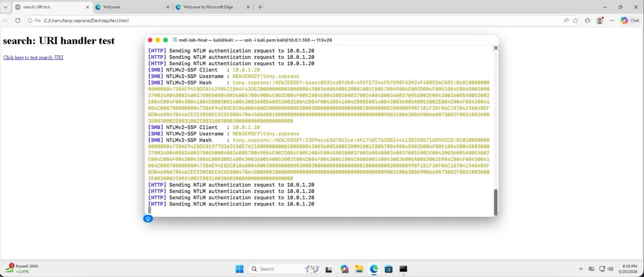
Task: Click the hash beginning 'tony.soprano::NEWJERSEY:6aaec0531cd8fdb0'
Action: 320,103
